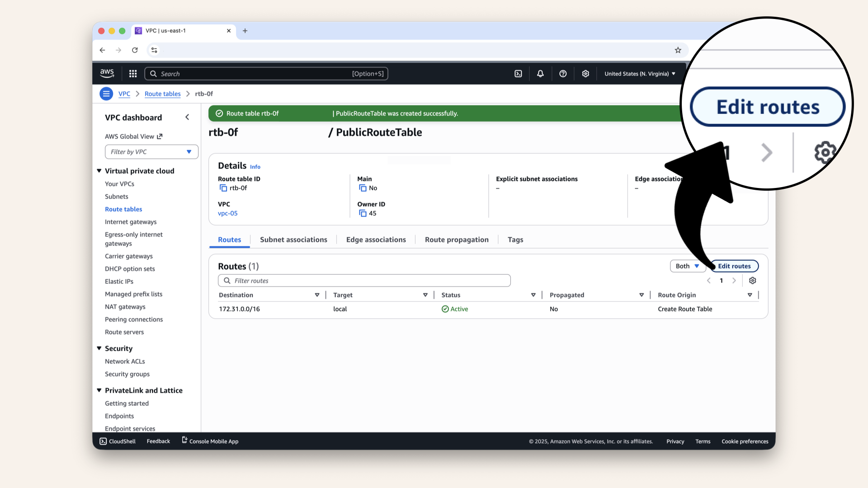Screen dimensions: 868x488
Task: Switch to the Route propagation tab
Action: (x=457, y=239)
